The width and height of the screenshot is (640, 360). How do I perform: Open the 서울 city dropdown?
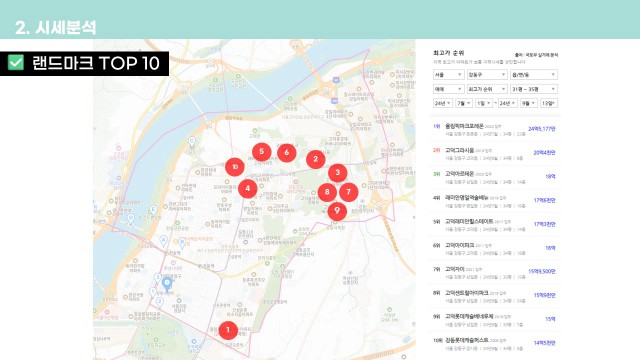[x=449, y=75]
